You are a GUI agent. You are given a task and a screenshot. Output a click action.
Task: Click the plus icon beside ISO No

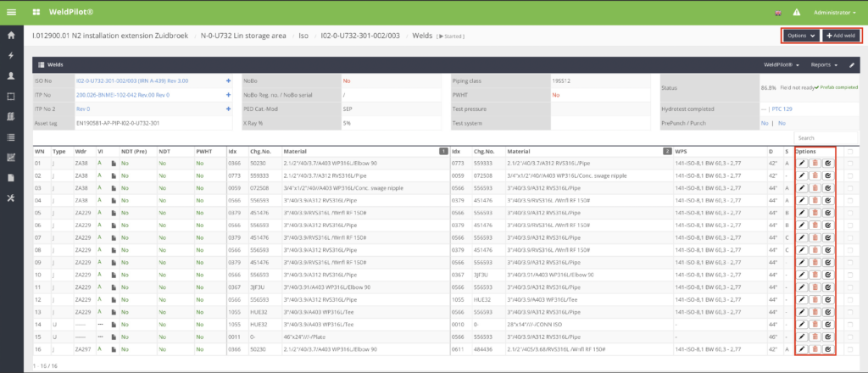(x=228, y=81)
